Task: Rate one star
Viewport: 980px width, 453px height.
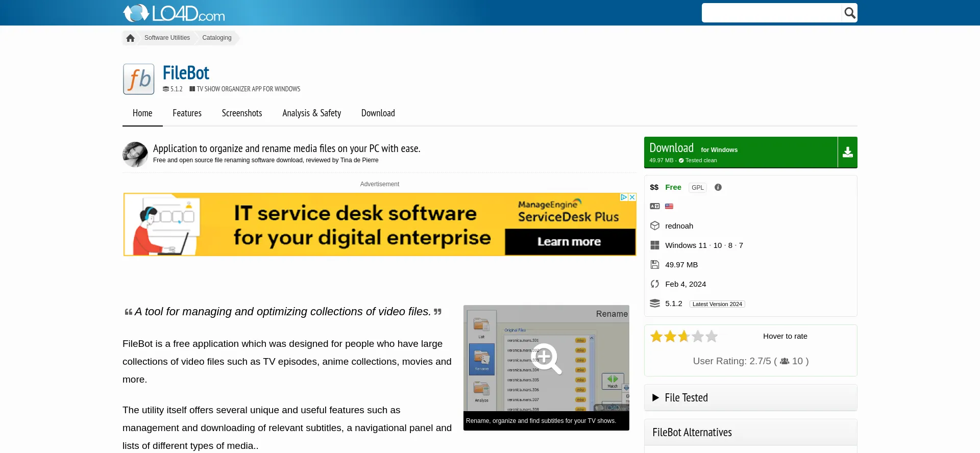Action: [x=656, y=336]
